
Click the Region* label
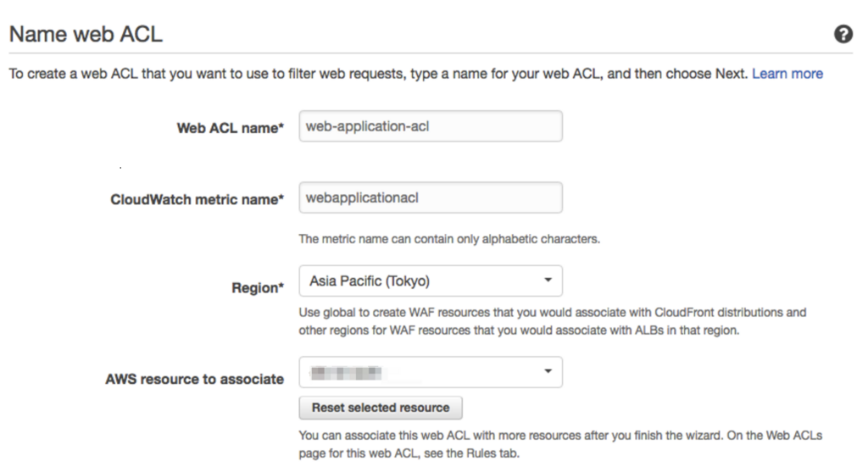[258, 288]
